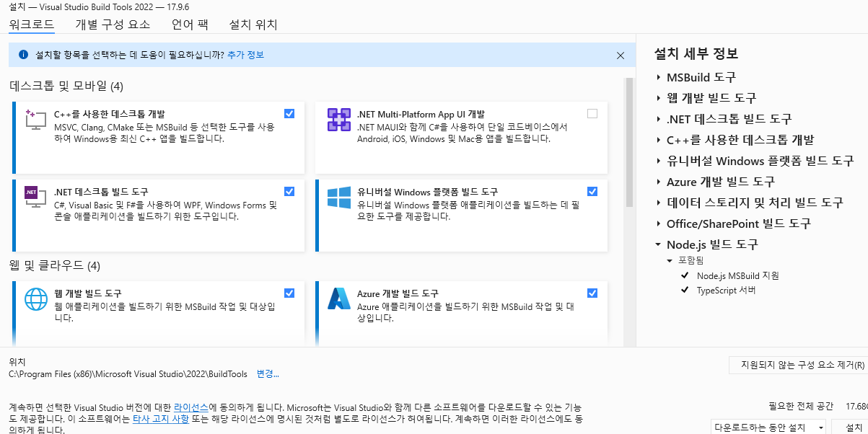Expand Office/SharePoint 빌드 도구 details
Image resolution: width=868 pixels, height=434 pixels.
658,223
